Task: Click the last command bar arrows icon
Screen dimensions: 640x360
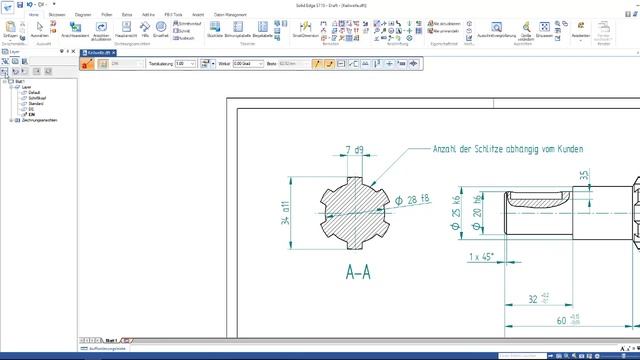Action: tap(413, 64)
